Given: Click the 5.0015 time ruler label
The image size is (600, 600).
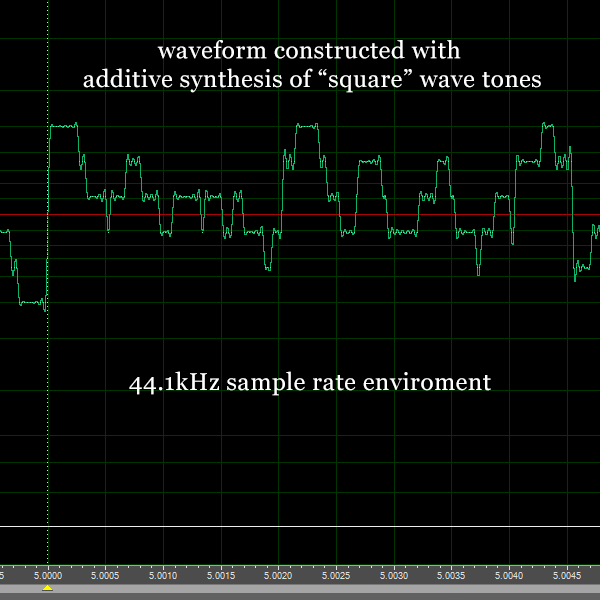Looking at the screenshot, I should coord(221,576).
